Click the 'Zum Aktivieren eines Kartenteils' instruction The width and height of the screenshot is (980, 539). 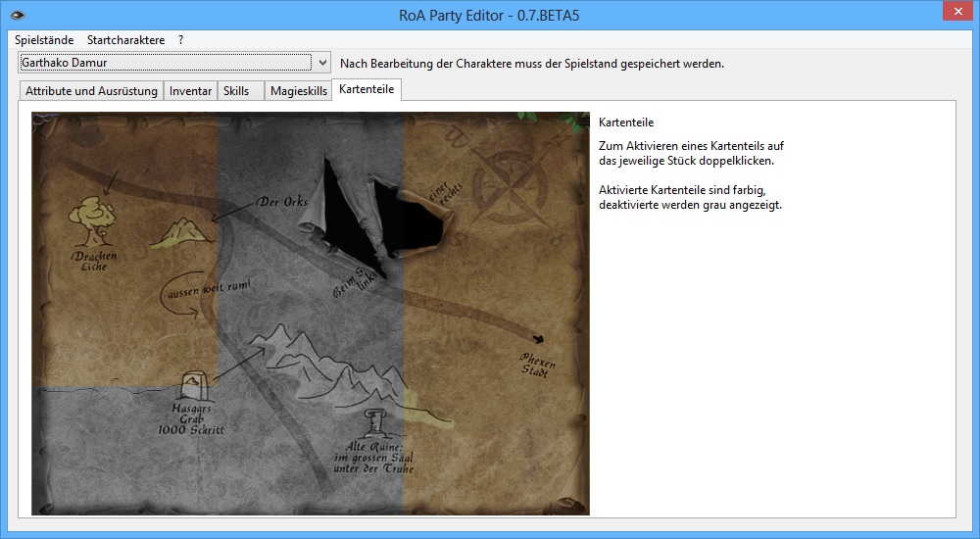tap(691, 153)
